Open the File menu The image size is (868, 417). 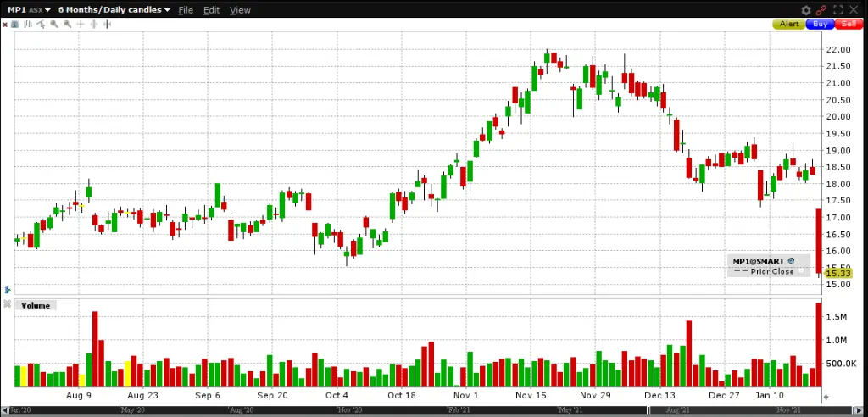(186, 10)
